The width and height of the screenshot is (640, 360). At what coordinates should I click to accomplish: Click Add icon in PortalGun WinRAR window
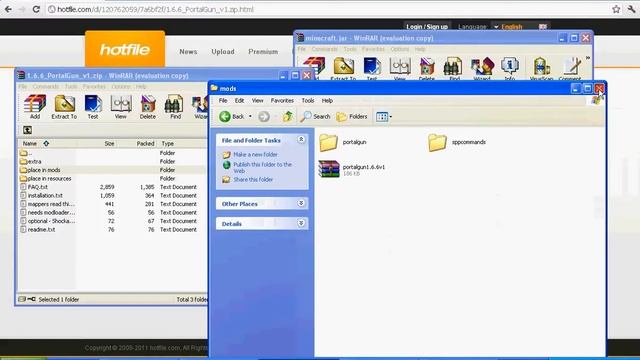point(35,106)
